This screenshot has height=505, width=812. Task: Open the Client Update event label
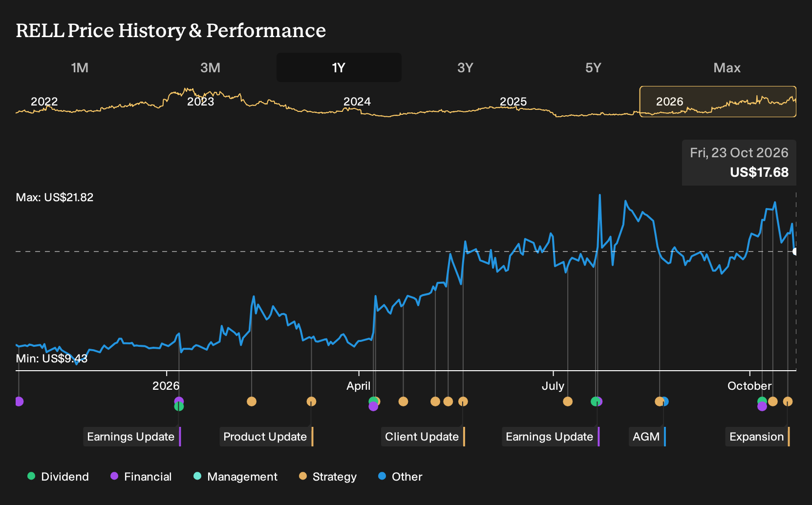423,437
